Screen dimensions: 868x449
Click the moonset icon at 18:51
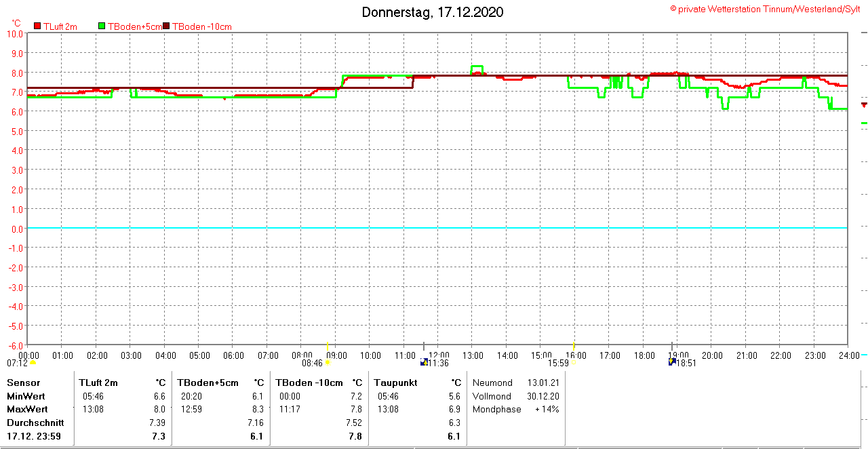point(672,362)
